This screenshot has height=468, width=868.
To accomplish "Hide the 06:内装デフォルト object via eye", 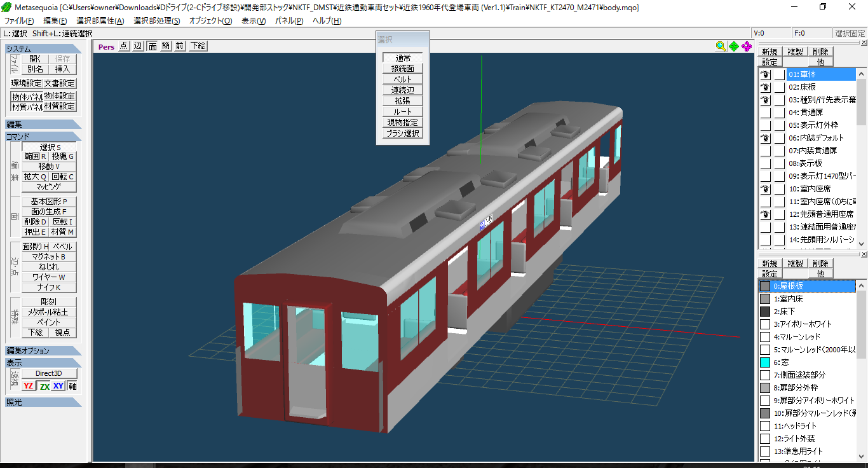I will point(766,138).
